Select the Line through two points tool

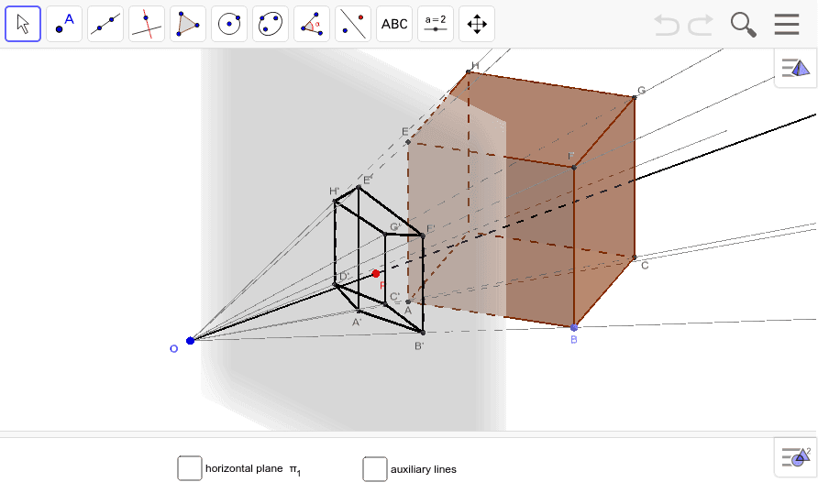(x=105, y=24)
